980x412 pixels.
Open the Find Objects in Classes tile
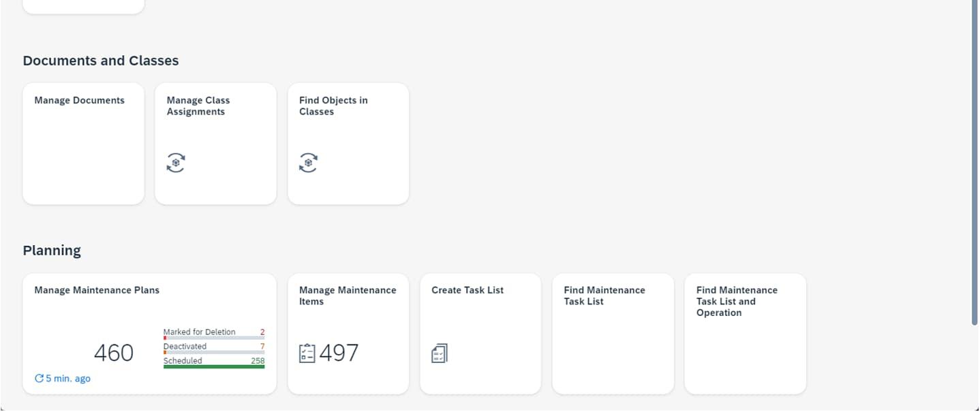point(348,144)
